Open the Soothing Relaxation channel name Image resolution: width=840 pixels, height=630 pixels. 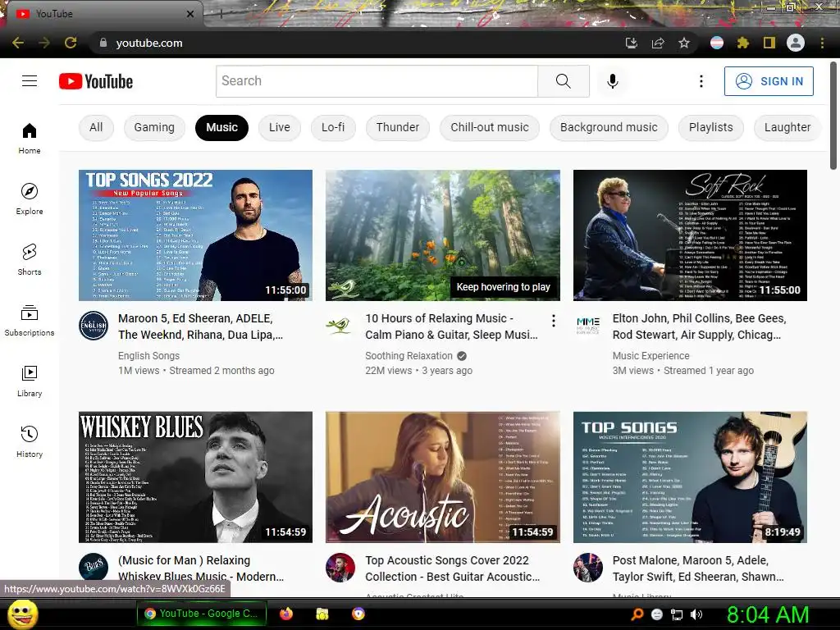coord(409,356)
